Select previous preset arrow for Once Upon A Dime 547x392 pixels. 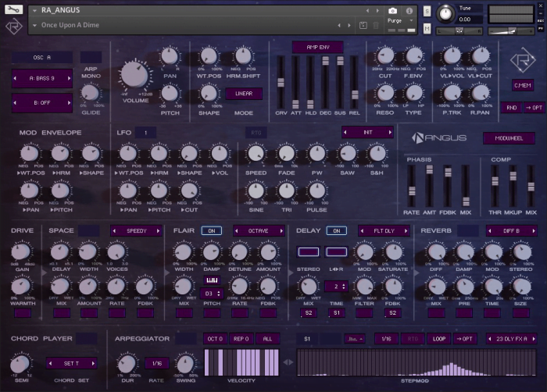[x=339, y=25]
